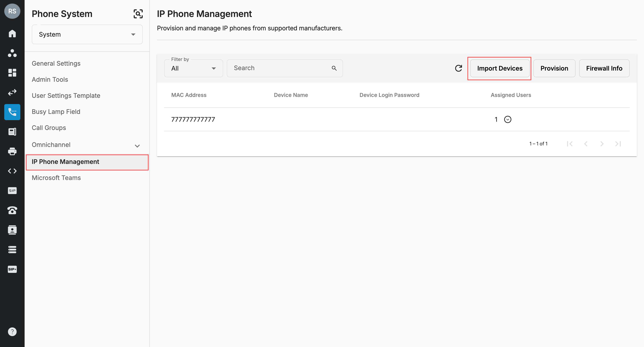644x347 pixels.
Task: Go to the last page of results
Action: point(618,144)
